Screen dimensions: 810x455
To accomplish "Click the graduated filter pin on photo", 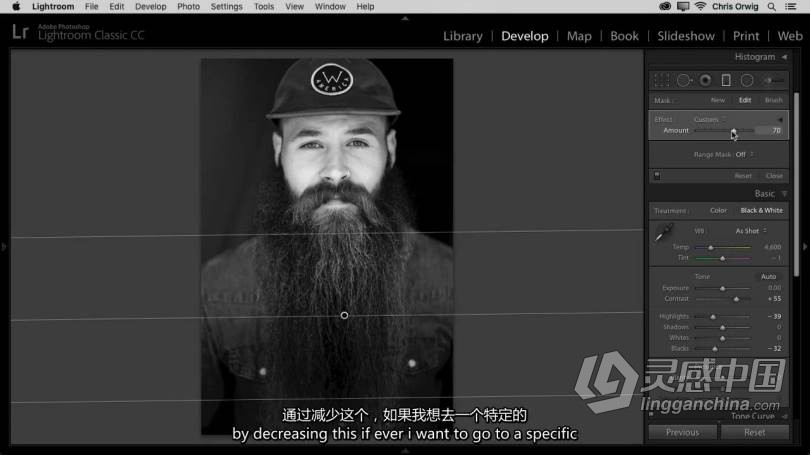I will click(344, 315).
